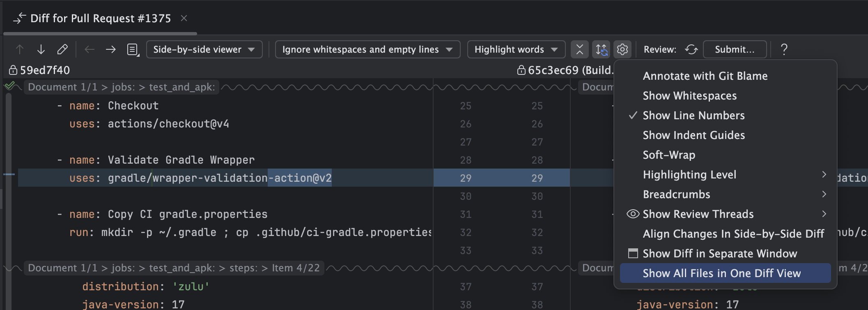Refresh the review with circular arrows icon
The width and height of the screenshot is (868, 310).
point(691,50)
